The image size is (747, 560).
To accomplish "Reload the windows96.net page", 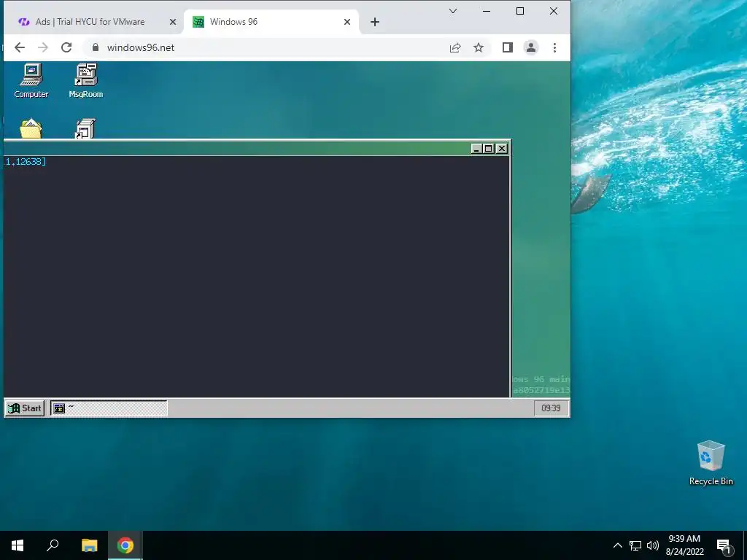I will coord(66,47).
